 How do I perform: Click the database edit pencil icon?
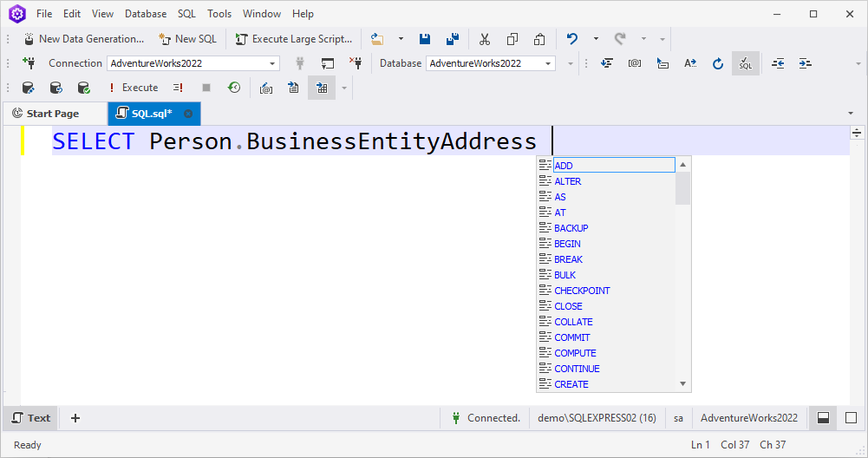[29, 88]
